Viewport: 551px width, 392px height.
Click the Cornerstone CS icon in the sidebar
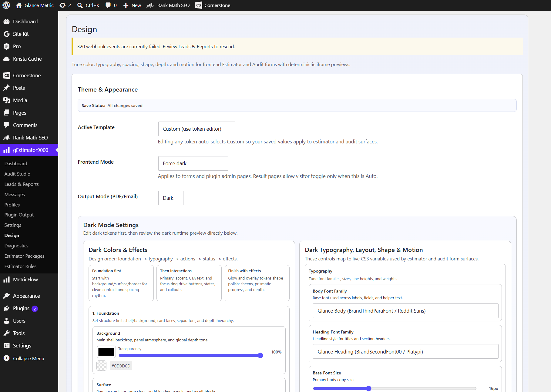pos(7,75)
